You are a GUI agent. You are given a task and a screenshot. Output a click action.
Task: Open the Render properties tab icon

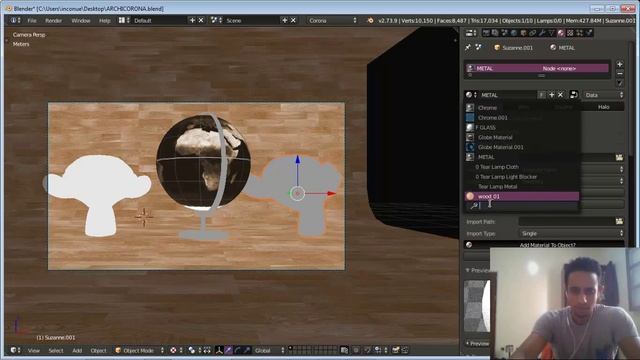pos(486,33)
